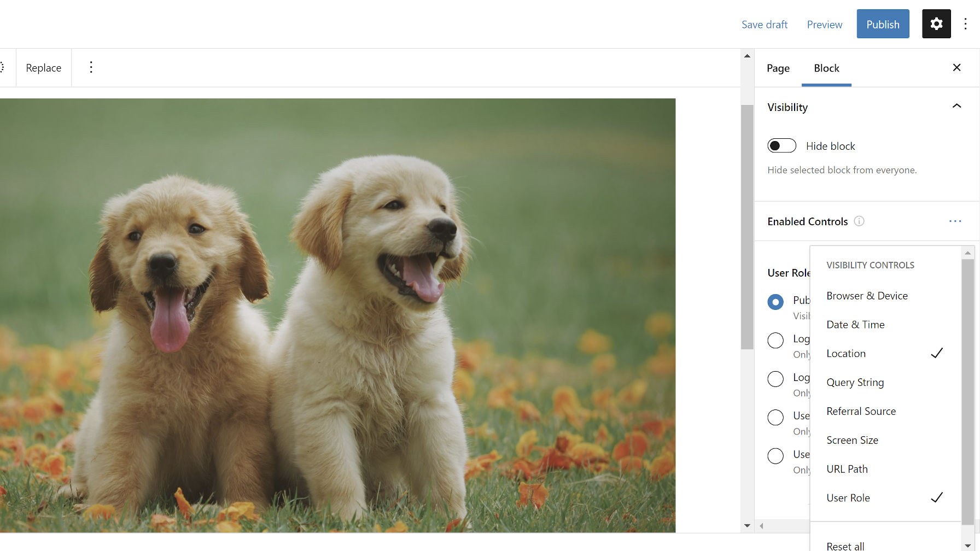This screenshot has width=980, height=551.
Task: Click Replace in the block toolbar
Action: pyautogui.click(x=44, y=68)
